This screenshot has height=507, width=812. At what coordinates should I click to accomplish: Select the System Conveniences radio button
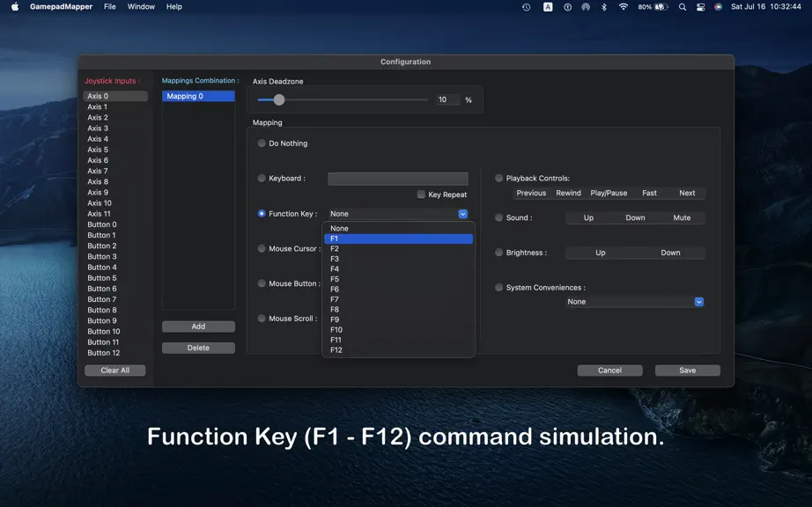[498, 287]
